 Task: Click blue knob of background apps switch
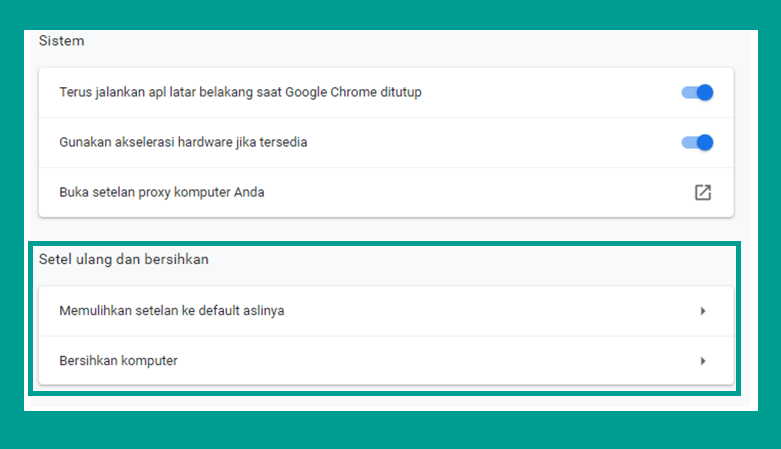705,92
